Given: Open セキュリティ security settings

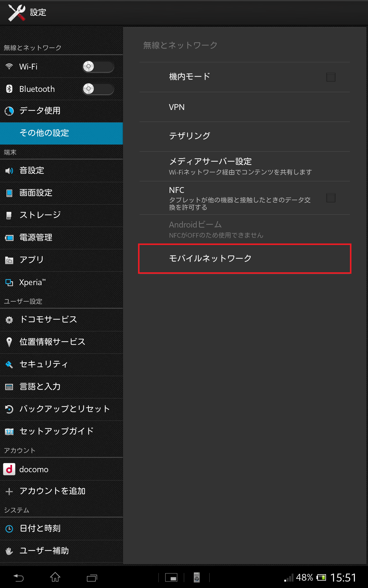Looking at the screenshot, I should click(x=61, y=364).
